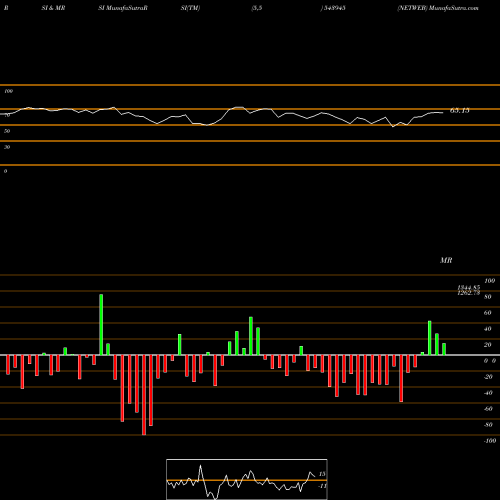Viewport: 500px width, 500px height.
Task: Click the MR right-axis label '20'
Action: (488, 345)
